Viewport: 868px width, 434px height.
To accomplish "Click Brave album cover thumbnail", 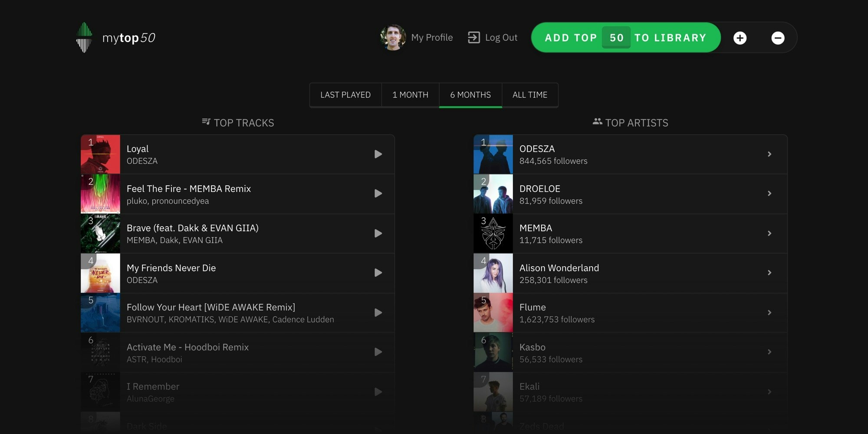I will [x=100, y=233].
